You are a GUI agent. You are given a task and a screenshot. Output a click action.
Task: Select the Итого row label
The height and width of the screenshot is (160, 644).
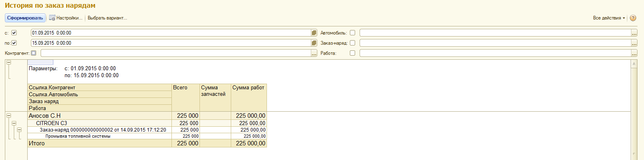point(37,143)
